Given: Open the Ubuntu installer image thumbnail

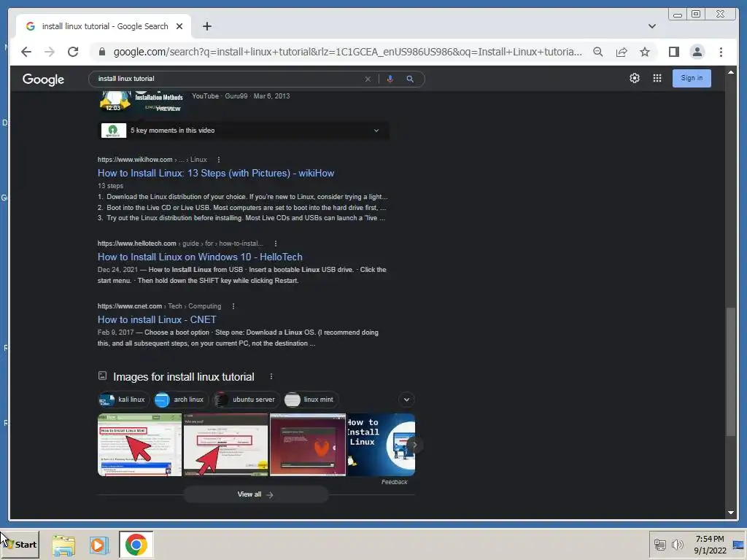Looking at the screenshot, I should (x=308, y=445).
